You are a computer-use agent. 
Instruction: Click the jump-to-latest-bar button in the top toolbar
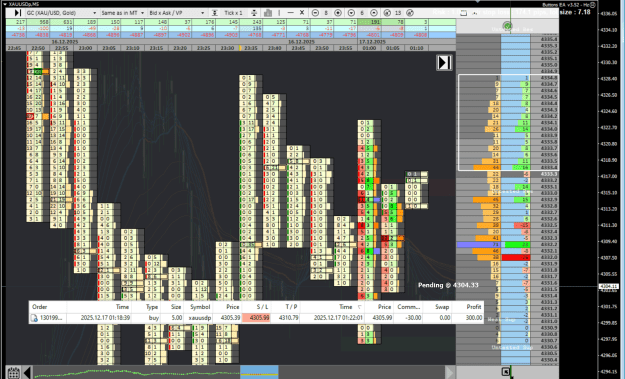17,13
